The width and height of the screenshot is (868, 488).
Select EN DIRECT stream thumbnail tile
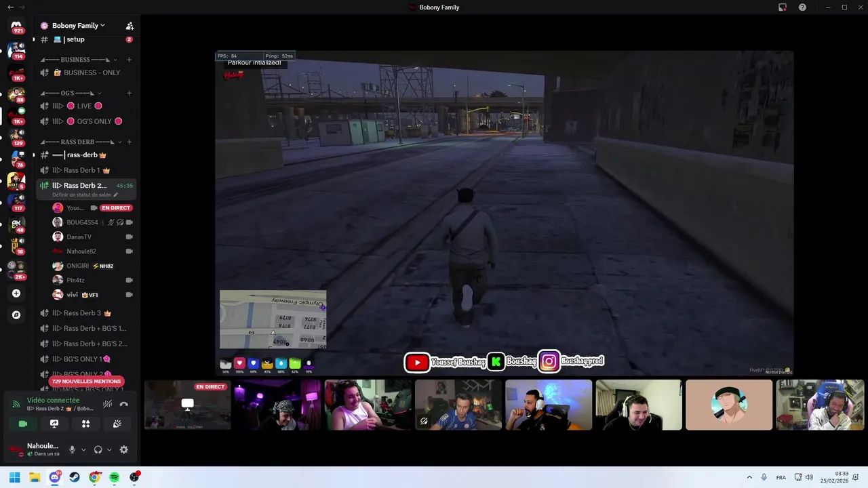click(188, 405)
